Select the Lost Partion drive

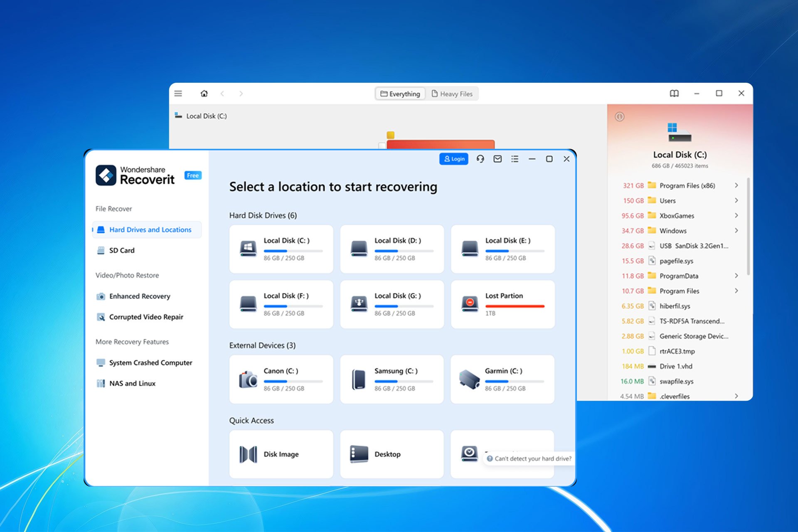tap(502, 304)
